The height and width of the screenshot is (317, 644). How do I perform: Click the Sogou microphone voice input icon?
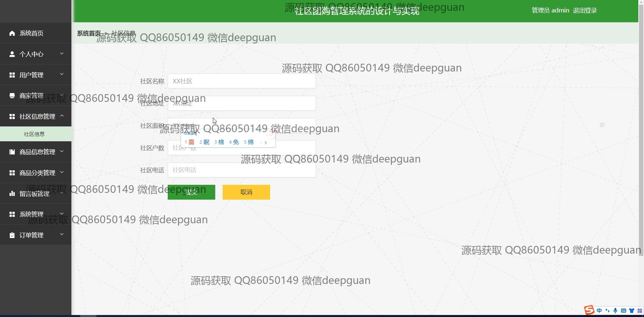click(x=615, y=311)
